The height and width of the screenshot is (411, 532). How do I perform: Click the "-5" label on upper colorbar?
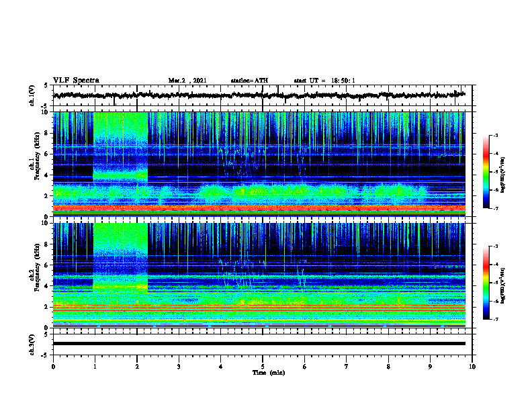(x=496, y=172)
